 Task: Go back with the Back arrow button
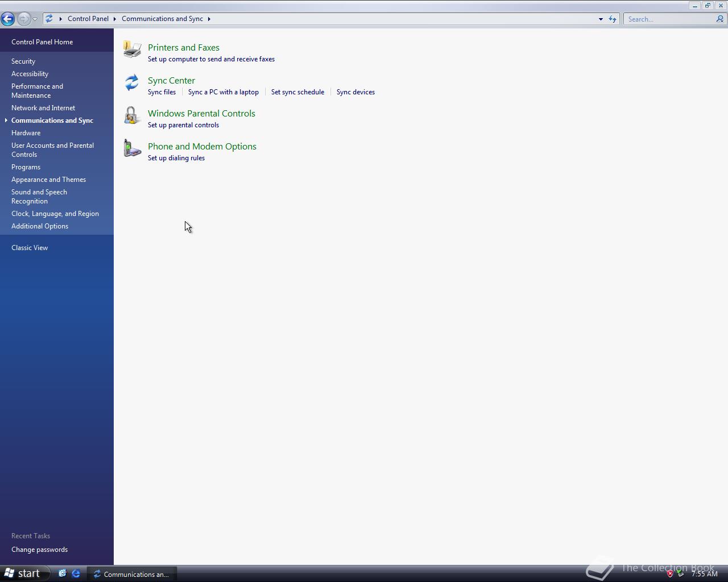[x=8, y=19]
